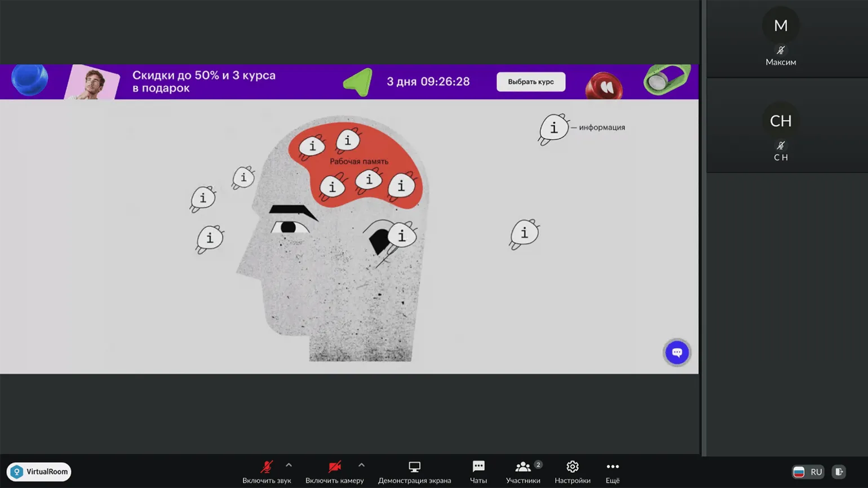The width and height of the screenshot is (868, 488).
Task: Click the Рабочая память red brain area
Action: pos(358,162)
